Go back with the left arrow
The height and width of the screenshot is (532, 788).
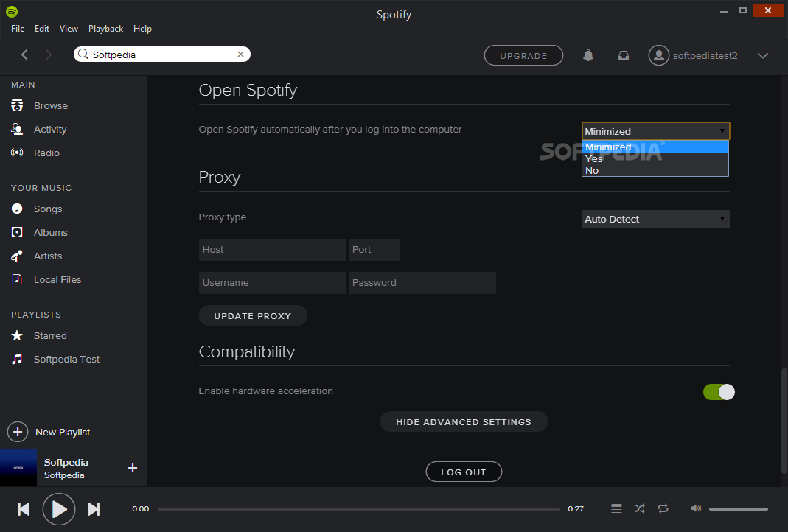click(24, 55)
